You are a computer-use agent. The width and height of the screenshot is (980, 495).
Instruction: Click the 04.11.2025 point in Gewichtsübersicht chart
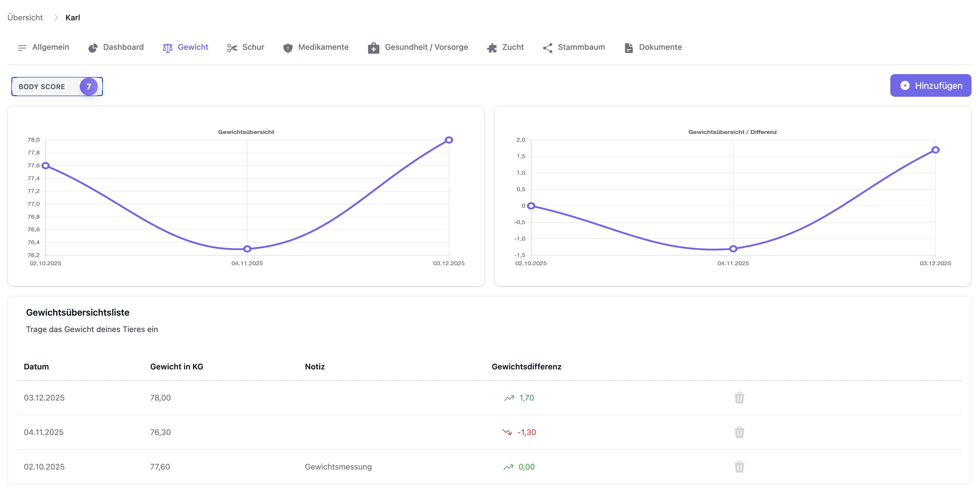tap(247, 249)
